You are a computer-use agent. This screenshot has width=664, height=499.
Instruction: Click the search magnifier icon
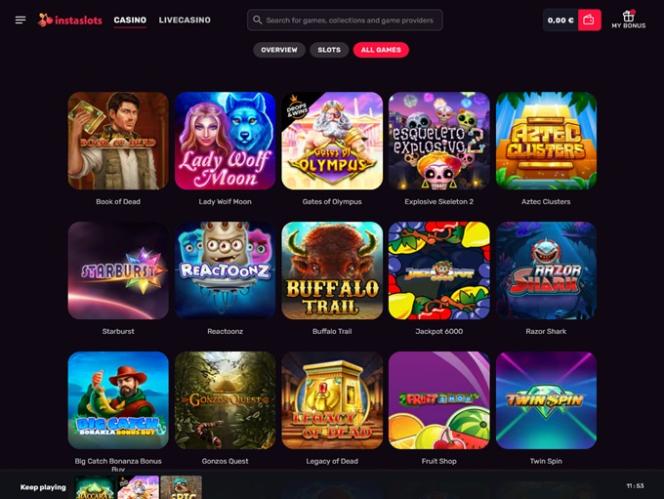[x=257, y=20]
